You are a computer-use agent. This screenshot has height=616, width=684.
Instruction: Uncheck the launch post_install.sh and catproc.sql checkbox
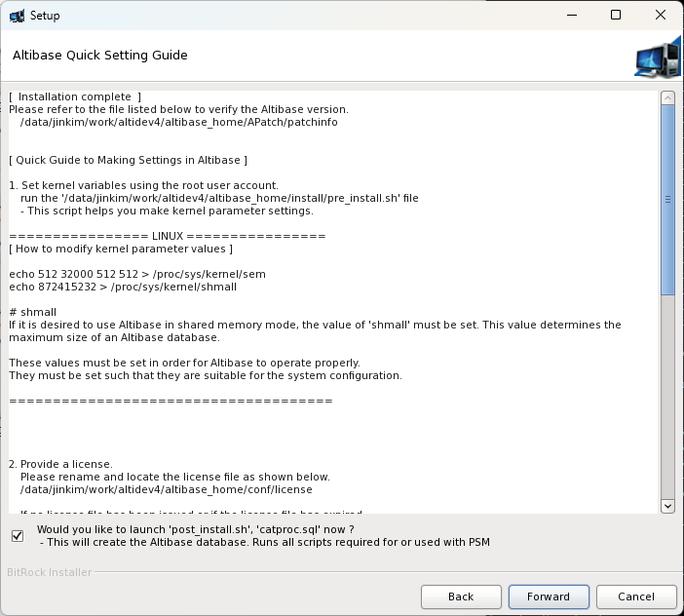pos(18,535)
